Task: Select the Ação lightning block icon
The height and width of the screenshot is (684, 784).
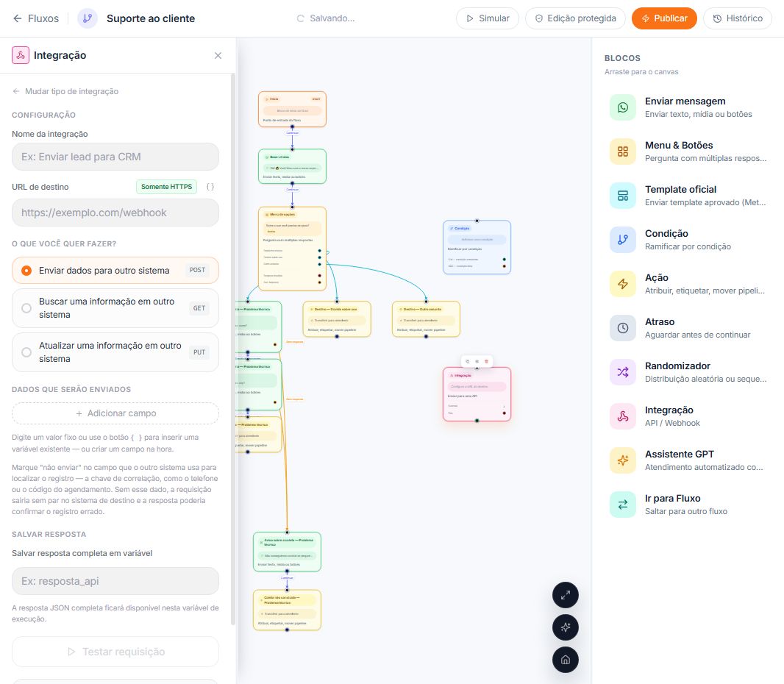Action: coord(622,284)
